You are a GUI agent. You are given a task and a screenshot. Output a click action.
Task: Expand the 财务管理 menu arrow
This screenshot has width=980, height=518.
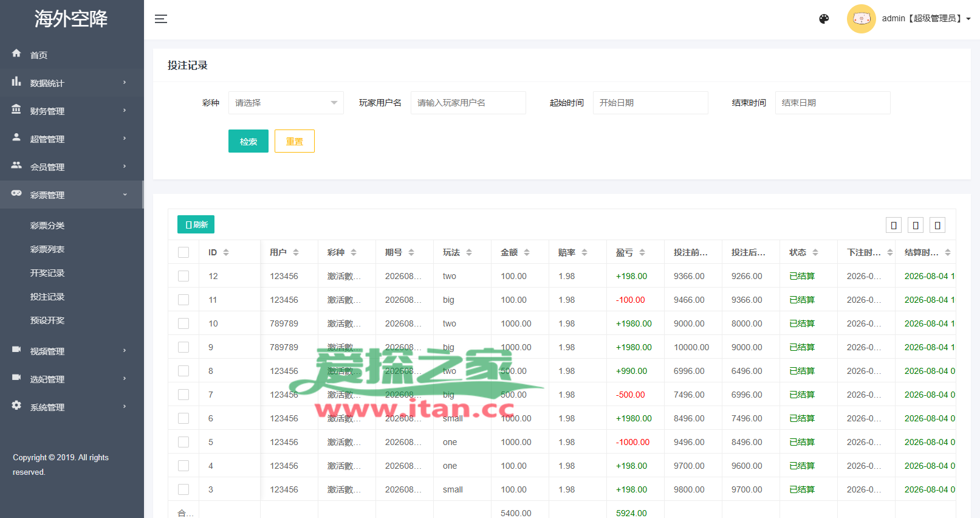point(125,111)
